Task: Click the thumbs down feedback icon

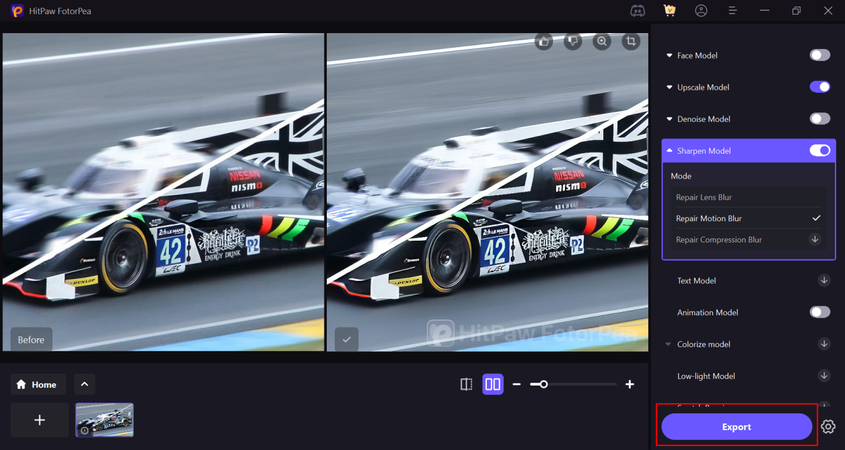Action: point(572,42)
